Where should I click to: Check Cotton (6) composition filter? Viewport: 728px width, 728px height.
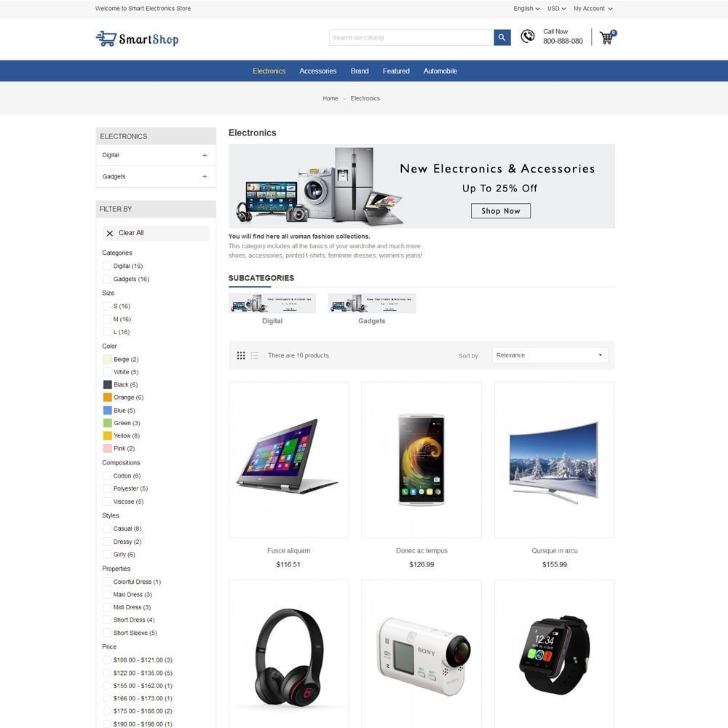(x=107, y=476)
